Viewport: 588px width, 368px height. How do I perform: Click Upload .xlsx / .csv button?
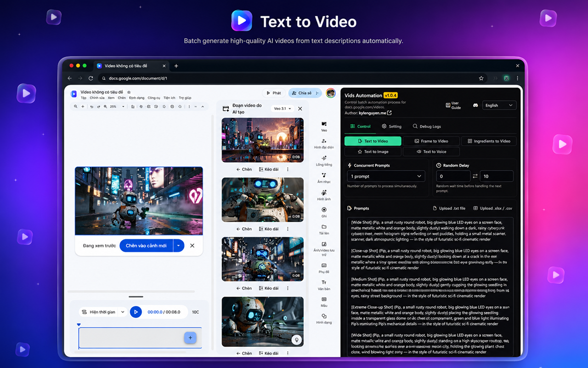click(492, 208)
